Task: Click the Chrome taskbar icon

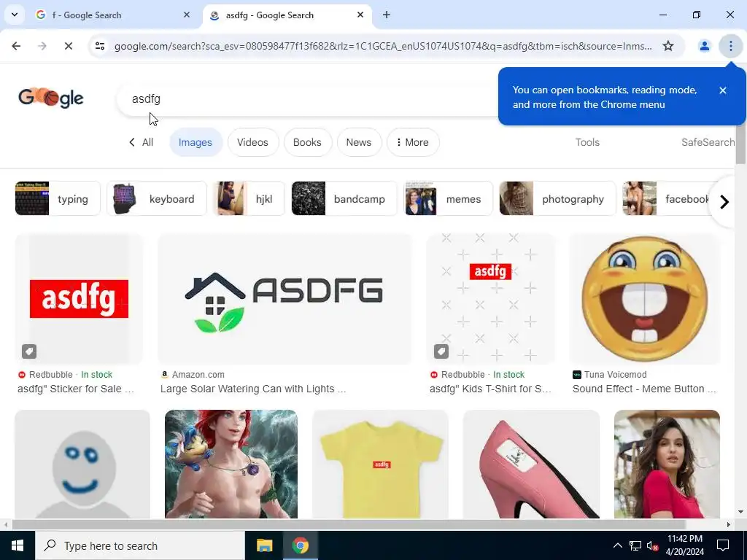Action: [300, 545]
